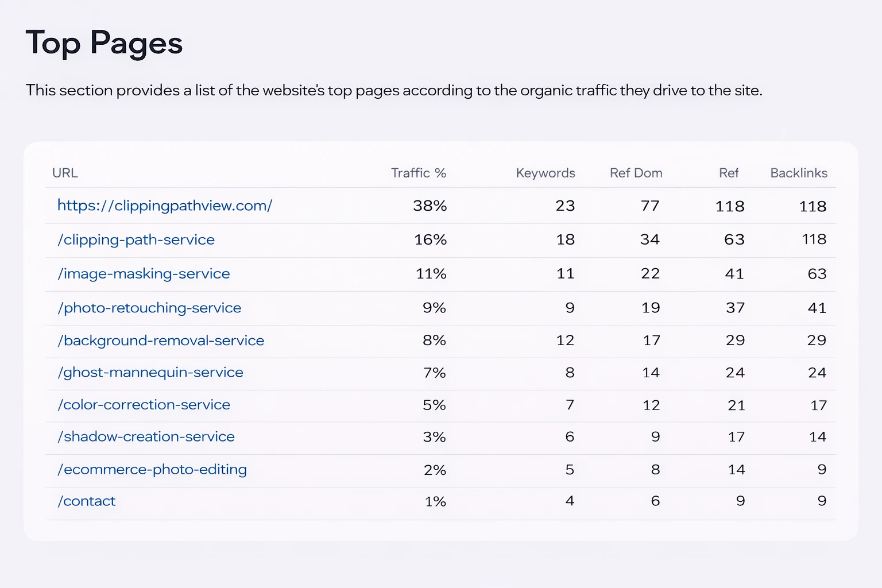882x588 pixels.
Task: Navigate to /shadow-creation-service
Action: click(145, 437)
